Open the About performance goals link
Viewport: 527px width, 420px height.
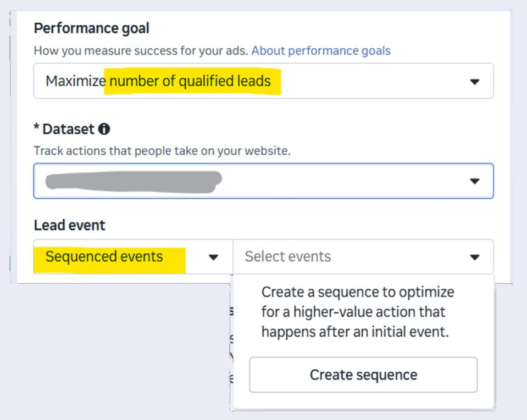[x=321, y=51]
